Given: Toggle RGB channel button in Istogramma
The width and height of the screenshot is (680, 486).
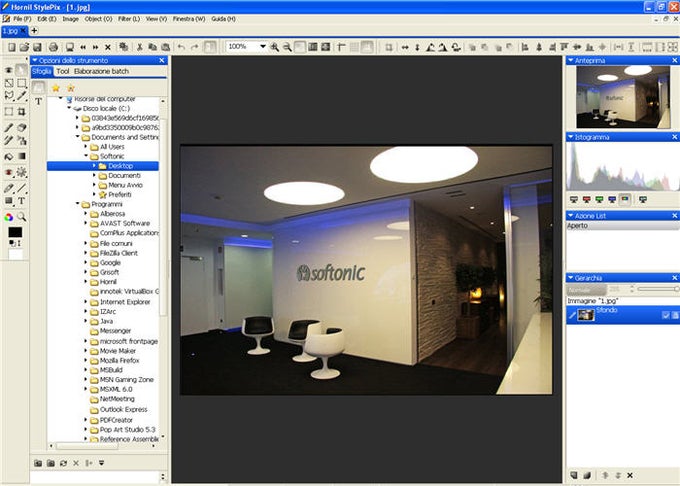Looking at the screenshot, I should pos(624,199).
